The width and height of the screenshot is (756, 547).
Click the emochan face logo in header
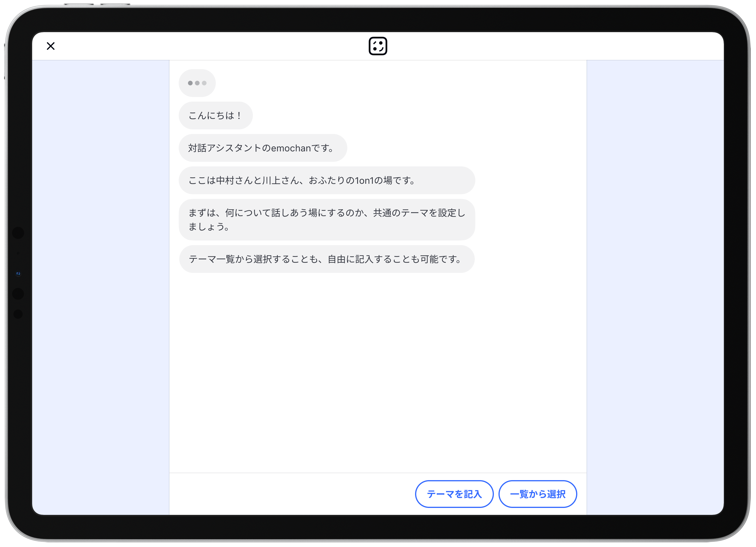point(378,46)
